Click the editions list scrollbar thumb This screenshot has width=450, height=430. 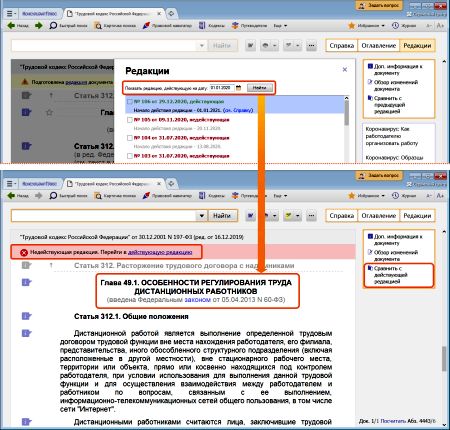pyautogui.click(x=346, y=113)
